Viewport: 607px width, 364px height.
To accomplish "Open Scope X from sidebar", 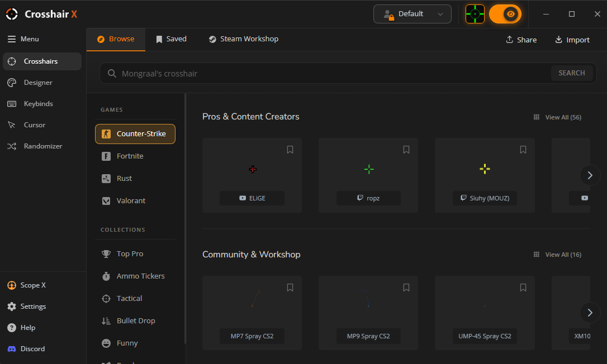I will pos(33,285).
